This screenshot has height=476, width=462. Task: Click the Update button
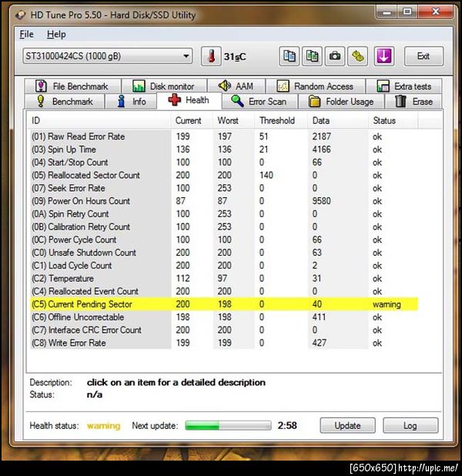pyautogui.click(x=347, y=425)
